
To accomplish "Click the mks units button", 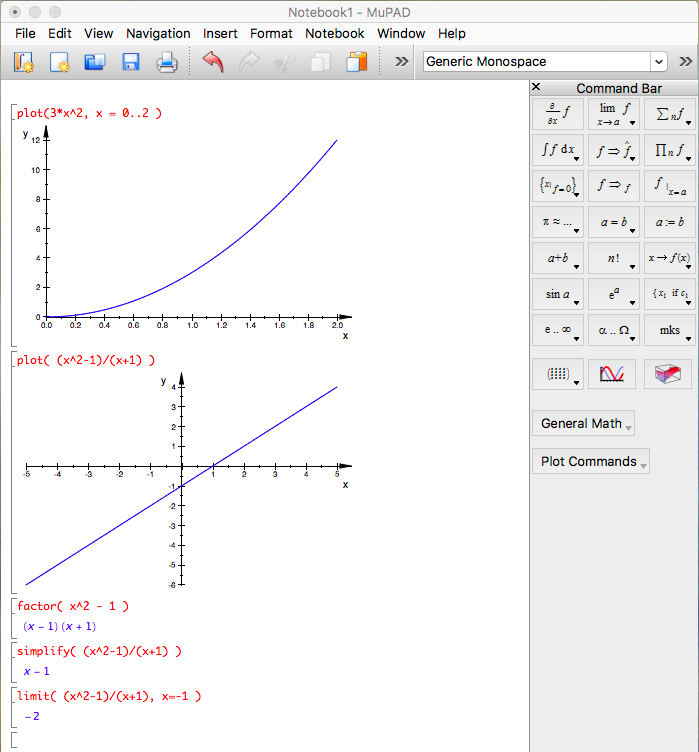I will point(670,330).
